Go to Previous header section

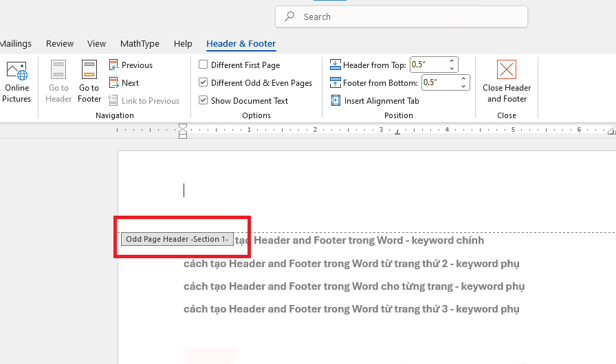pos(131,65)
